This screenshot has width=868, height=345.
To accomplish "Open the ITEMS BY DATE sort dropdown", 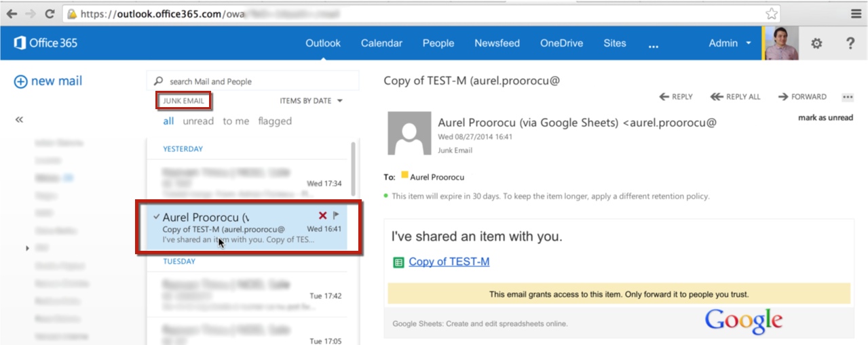I will (x=311, y=101).
